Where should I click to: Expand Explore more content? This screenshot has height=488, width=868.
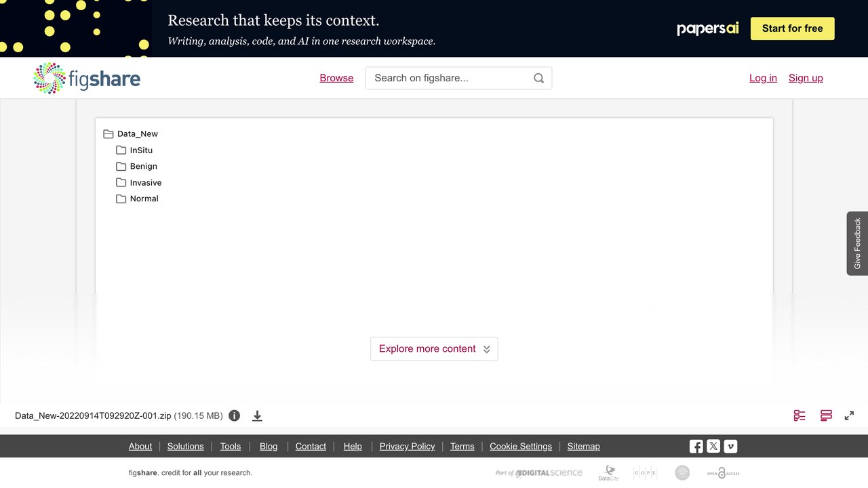click(434, 348)
